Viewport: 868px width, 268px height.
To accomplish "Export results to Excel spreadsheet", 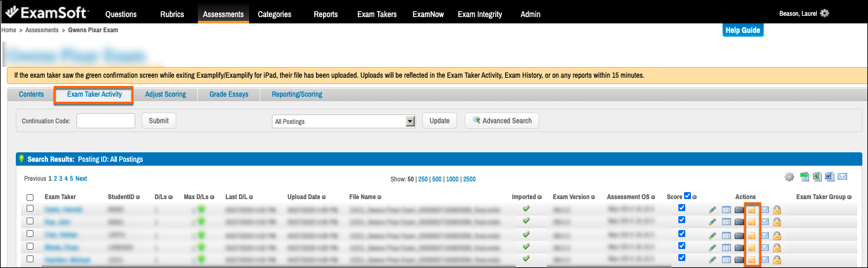I will pos(817,176).
